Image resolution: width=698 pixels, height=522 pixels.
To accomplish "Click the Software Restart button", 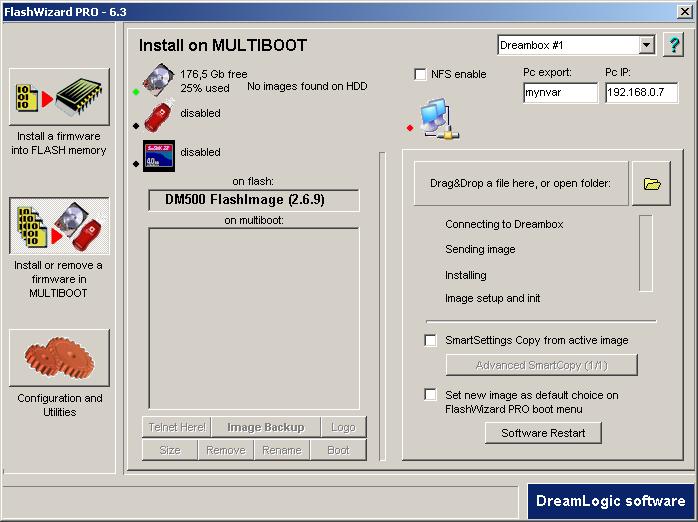I will tap(543, 433).
